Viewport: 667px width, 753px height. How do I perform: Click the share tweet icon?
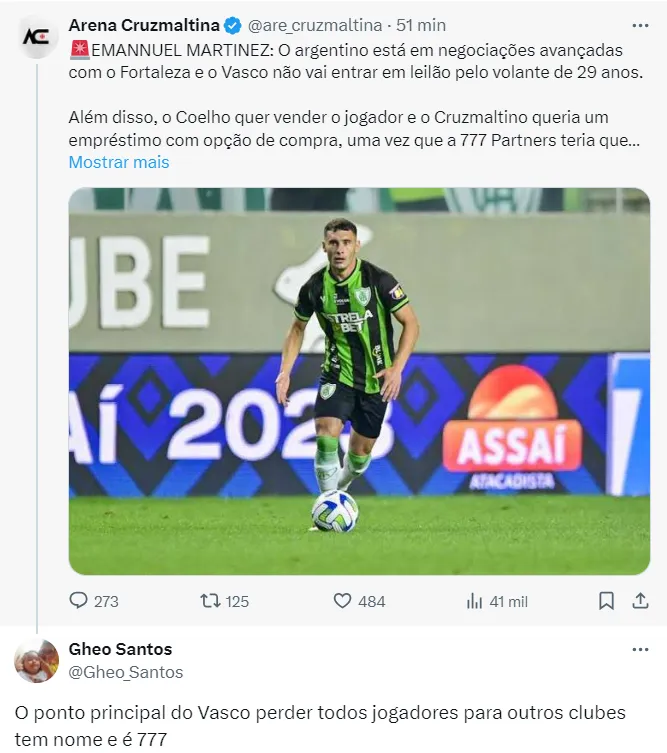click(640, 601)
